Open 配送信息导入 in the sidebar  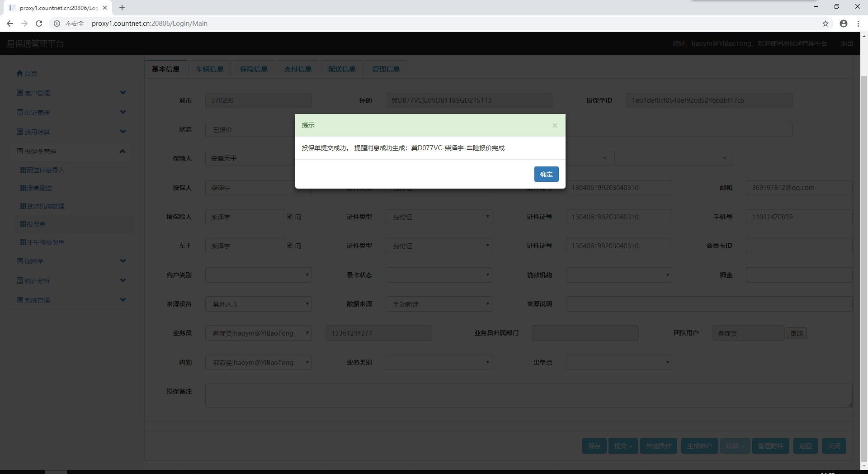tap(42, 170)
